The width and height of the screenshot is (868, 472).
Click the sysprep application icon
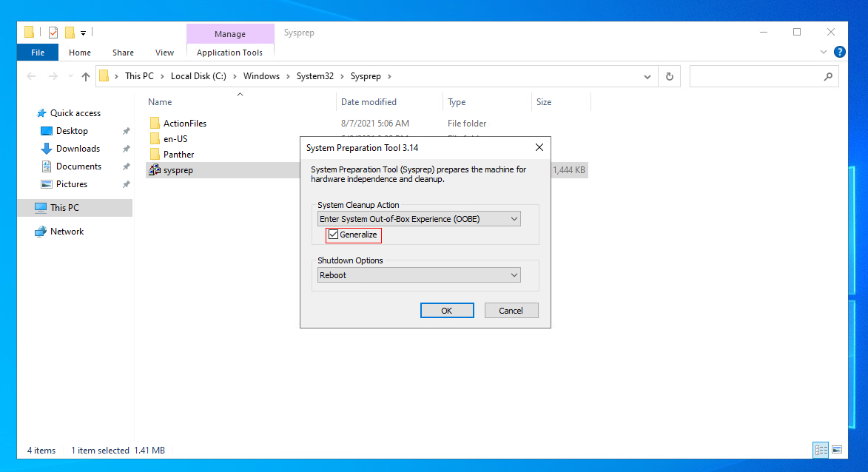click(155, 170)
